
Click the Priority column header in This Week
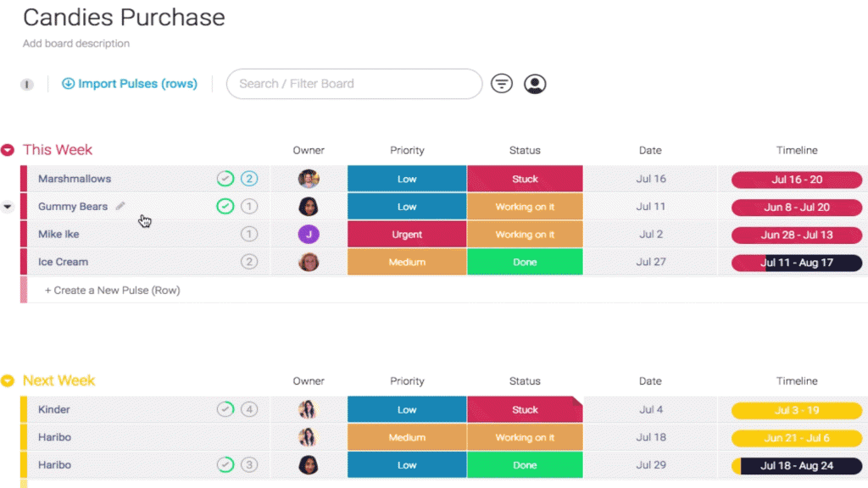(x=407, y=151)
